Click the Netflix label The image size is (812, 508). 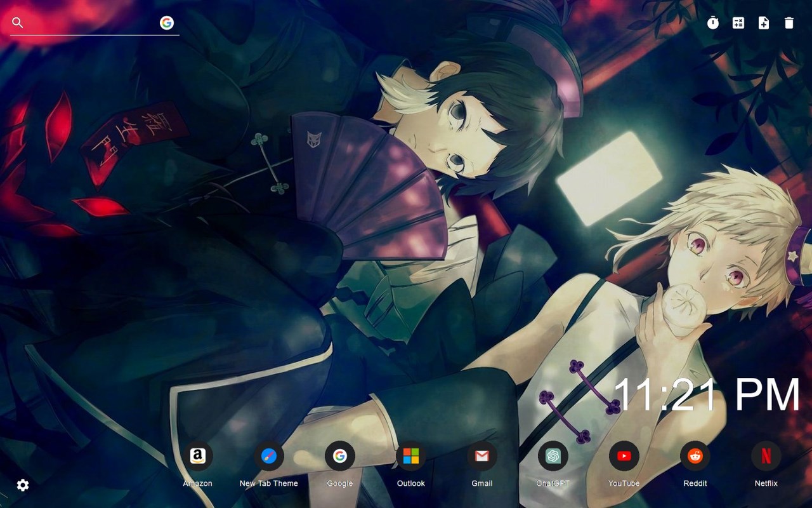[766, 483]
